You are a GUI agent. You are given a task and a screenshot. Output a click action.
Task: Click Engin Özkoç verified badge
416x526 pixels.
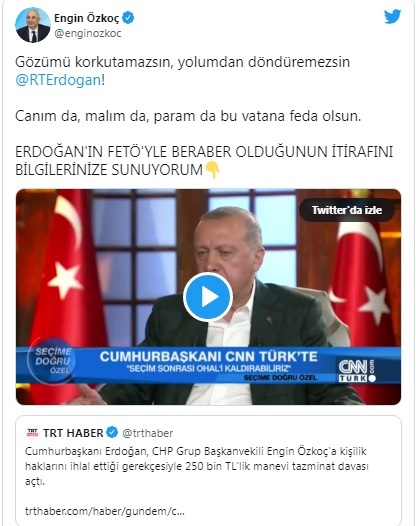pos(128,18)
